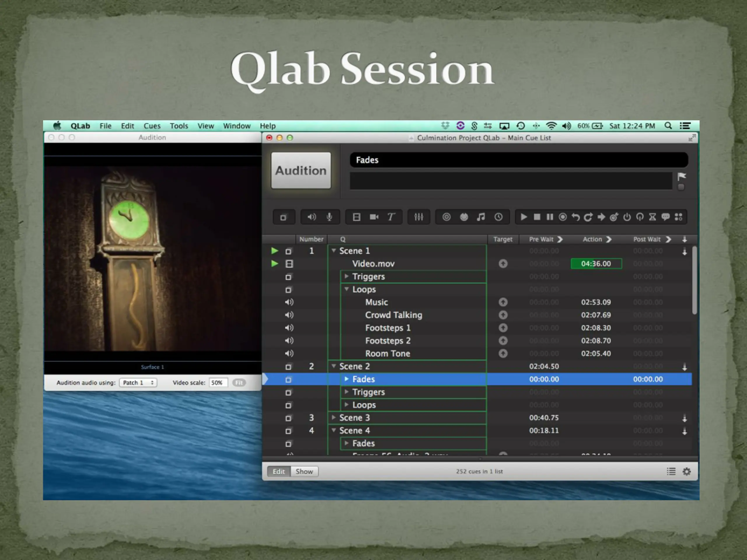The image size is (747, 560).
Task: Add a Camera cue from the toolbar
Action: point(374,217)
